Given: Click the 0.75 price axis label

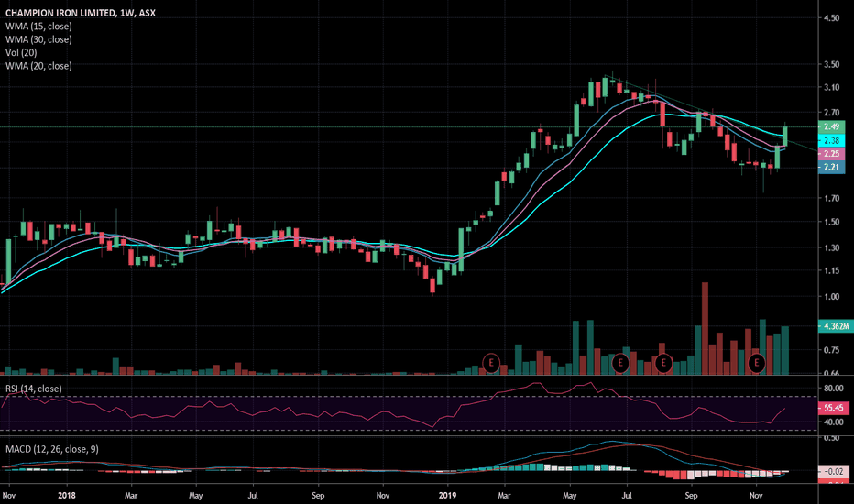Looking at the screenshot, I should pyautogui.click(x=832, y=350).
